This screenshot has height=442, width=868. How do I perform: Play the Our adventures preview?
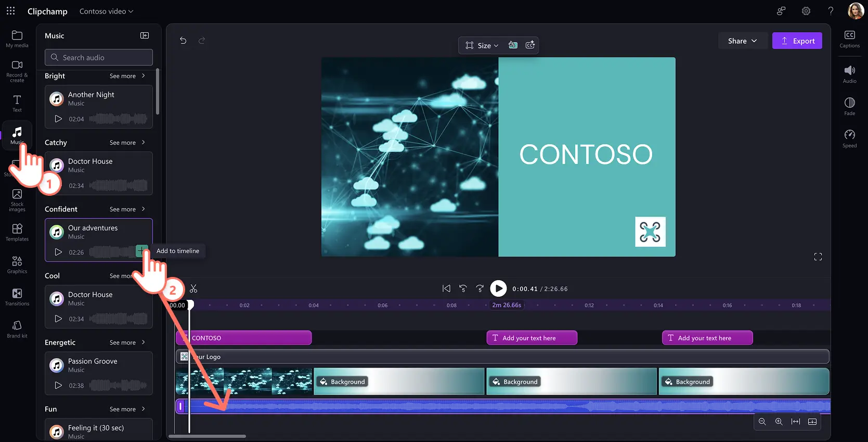click(x=58, y=252)
